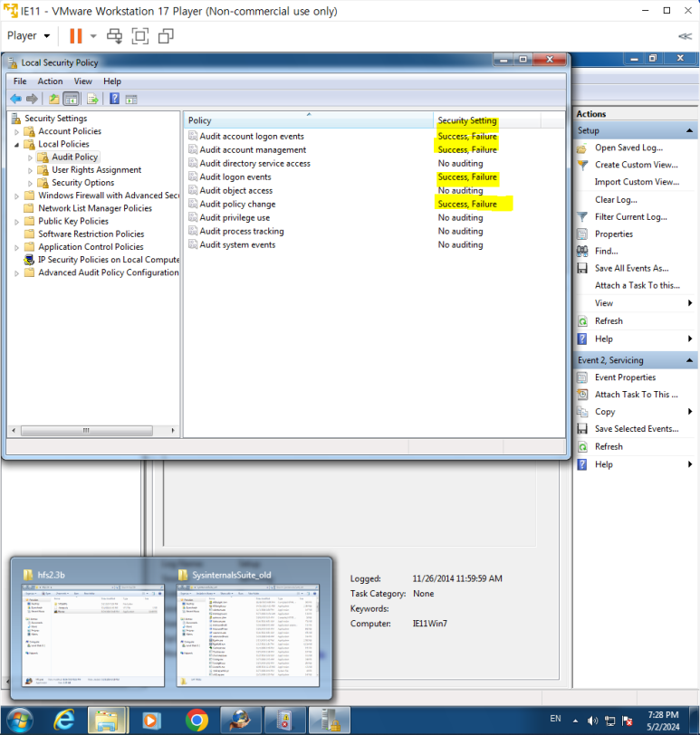Viewport: 700px width, 735px height.
Task: Click the VMware Unity mode icon
Action: point(166,36)
